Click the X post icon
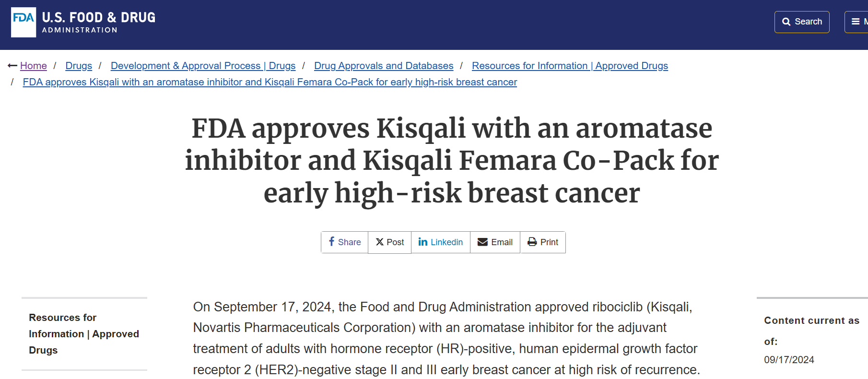This screenshot has width=868, height=379. click(x=379, y=242)
